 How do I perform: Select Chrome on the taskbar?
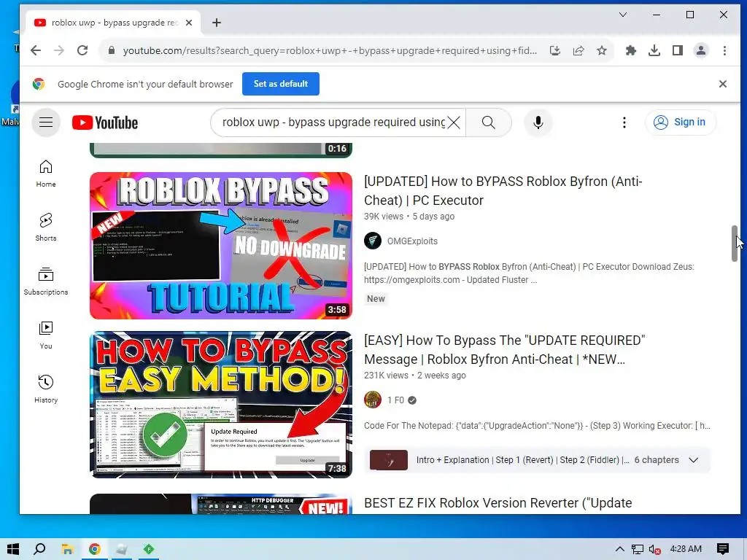coord(94,549)
